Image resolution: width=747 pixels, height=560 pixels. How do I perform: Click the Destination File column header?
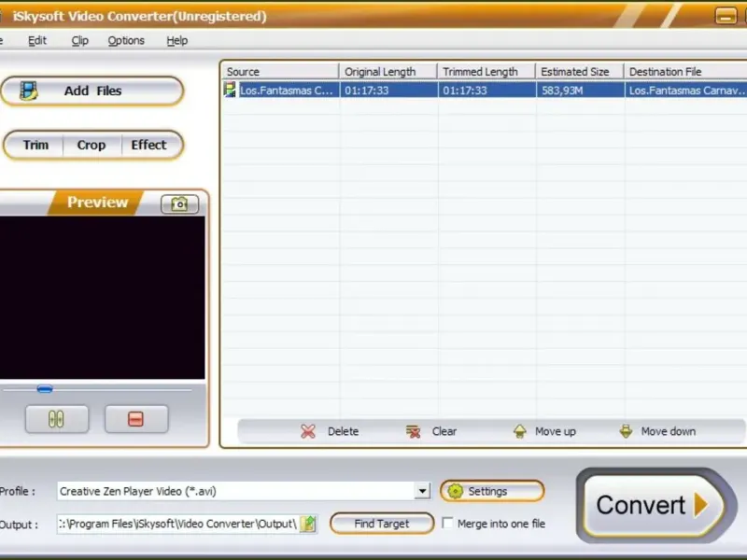tap(685, 72)
